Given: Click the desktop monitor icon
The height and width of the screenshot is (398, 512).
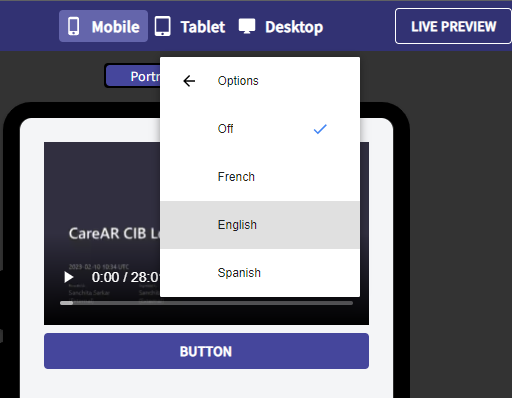Looking at the screenshot, I should [247, 26].
